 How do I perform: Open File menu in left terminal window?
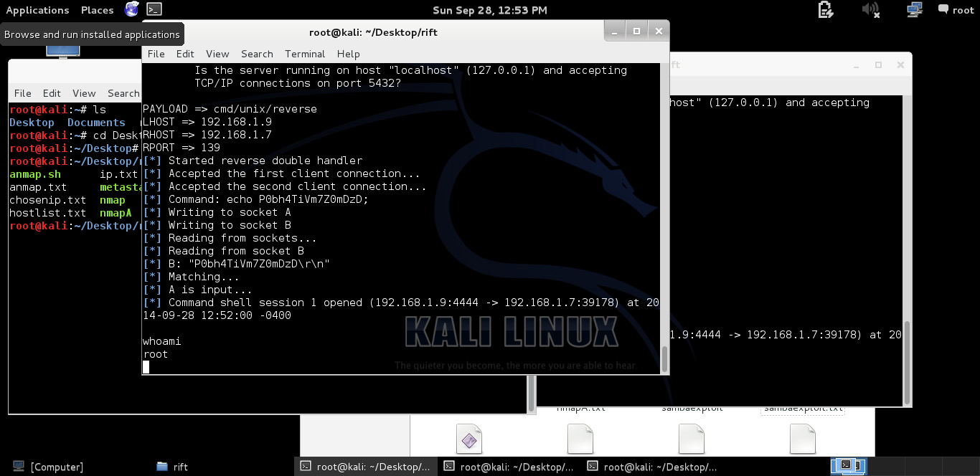(x=23, y=93)
